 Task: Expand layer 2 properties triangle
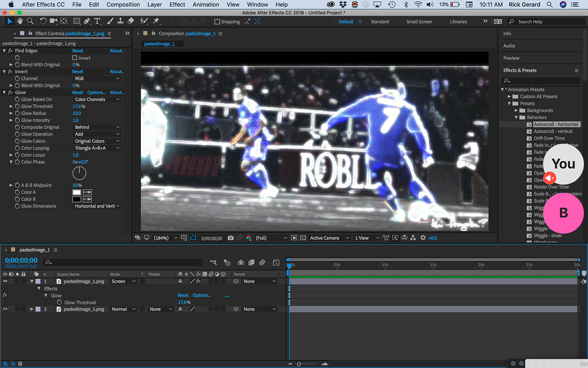point(32,309)
